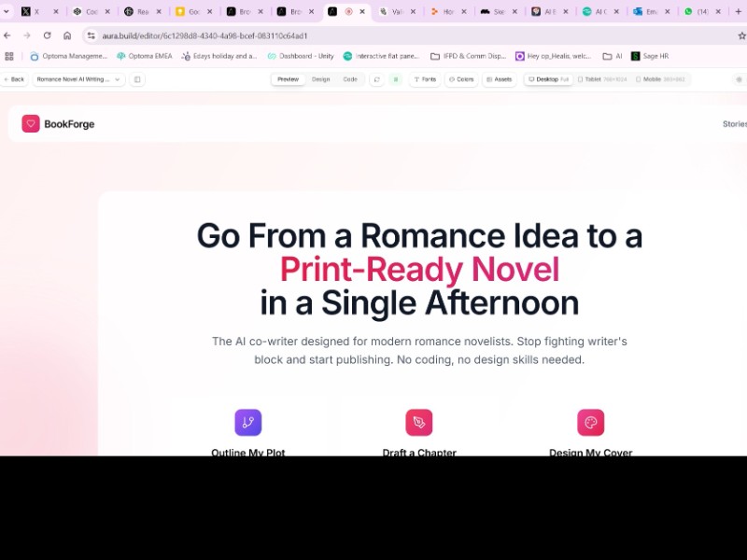Click the Design My Cover palette icon
The image size is (747, 560).
point(590,422)
